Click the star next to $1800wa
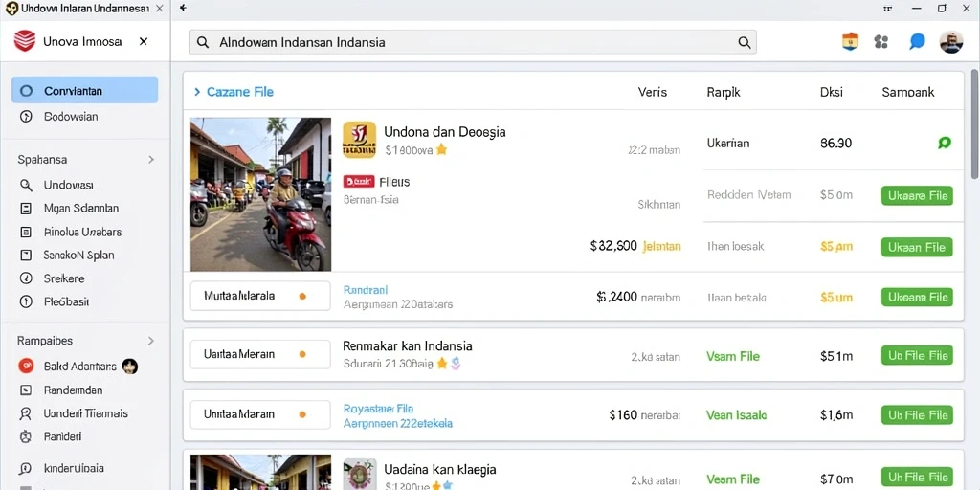 coord(441,149)
